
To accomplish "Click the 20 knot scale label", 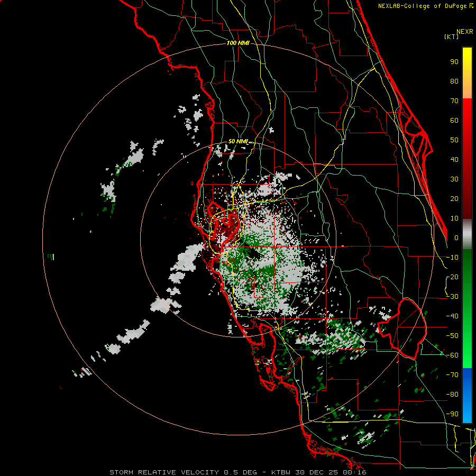I will click(x=454, y=198).
